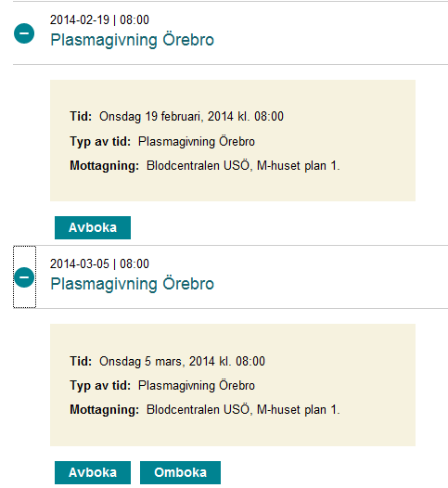Select the 2014-03-05 | 08:00 date header
This screenshot has width=448, height=488.
[99, 263]
